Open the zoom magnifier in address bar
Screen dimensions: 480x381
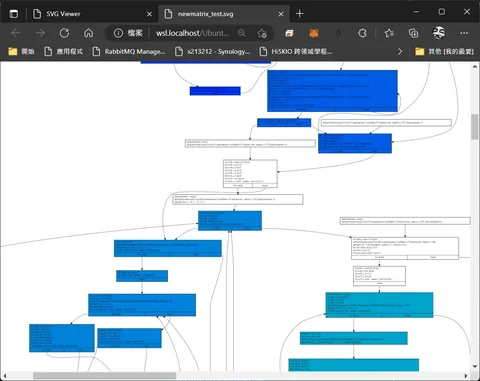[x=242, y=33]
